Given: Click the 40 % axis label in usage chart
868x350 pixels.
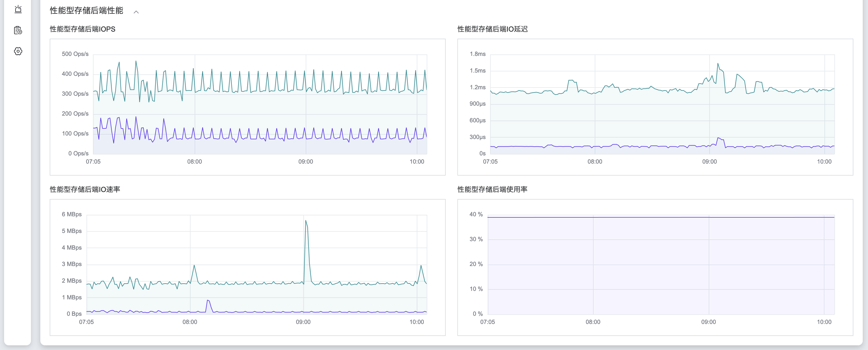Looking at the screenshot, I should coord(476,214).
